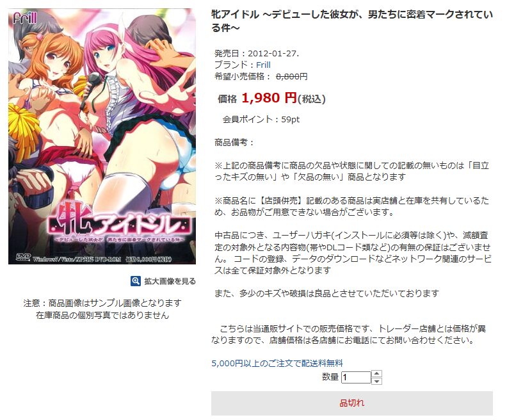Click the Frill logo on the cover image
This screenshot has height=420, width=507.
tap(25, 18)
